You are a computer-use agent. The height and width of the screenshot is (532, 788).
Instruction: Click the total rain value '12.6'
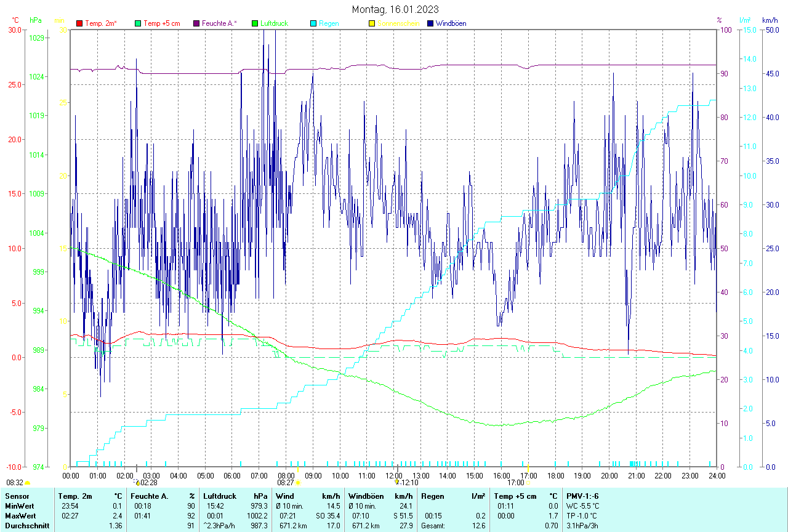pyautogui.click(x=478, y=526)
